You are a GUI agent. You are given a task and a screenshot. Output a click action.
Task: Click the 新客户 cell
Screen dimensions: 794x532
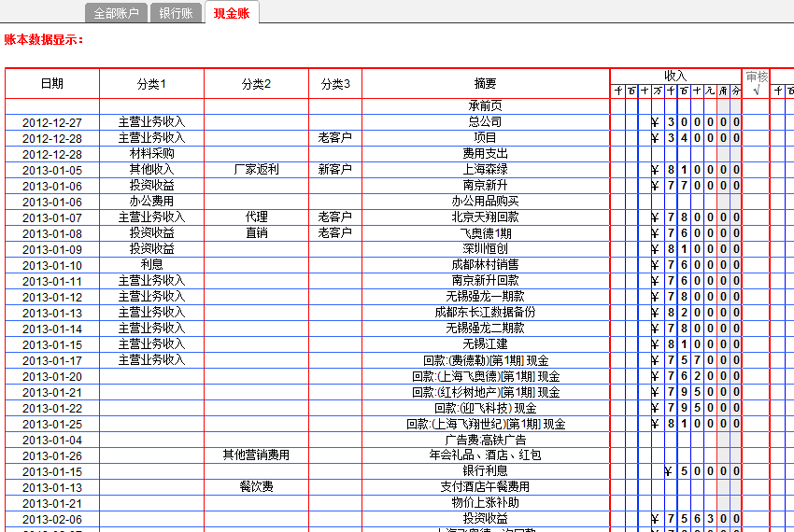[335, 170]
